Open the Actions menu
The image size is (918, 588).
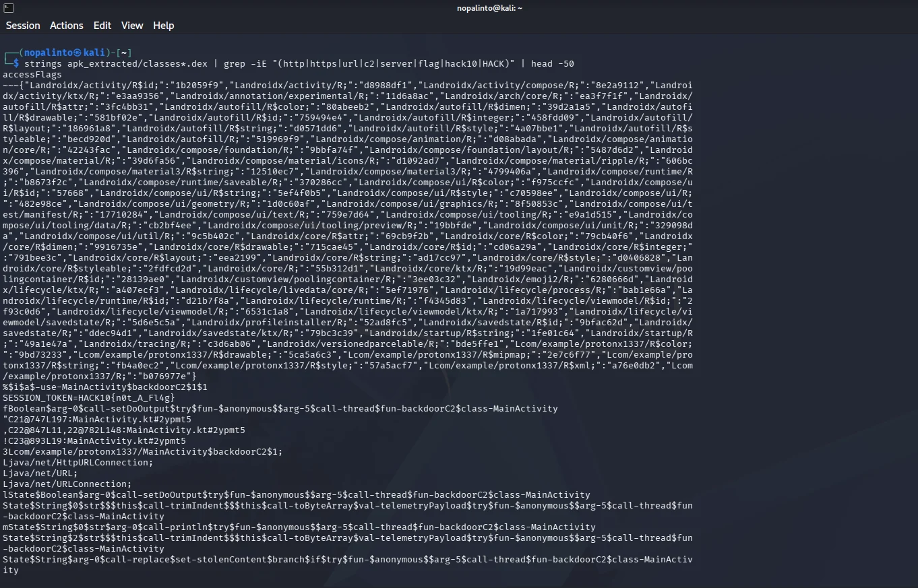(x=67, y=26)
